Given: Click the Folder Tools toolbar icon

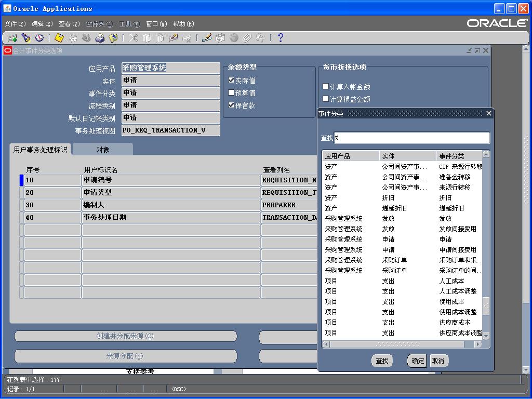Looking at the screenshot, I should click(x=261, y=38).
